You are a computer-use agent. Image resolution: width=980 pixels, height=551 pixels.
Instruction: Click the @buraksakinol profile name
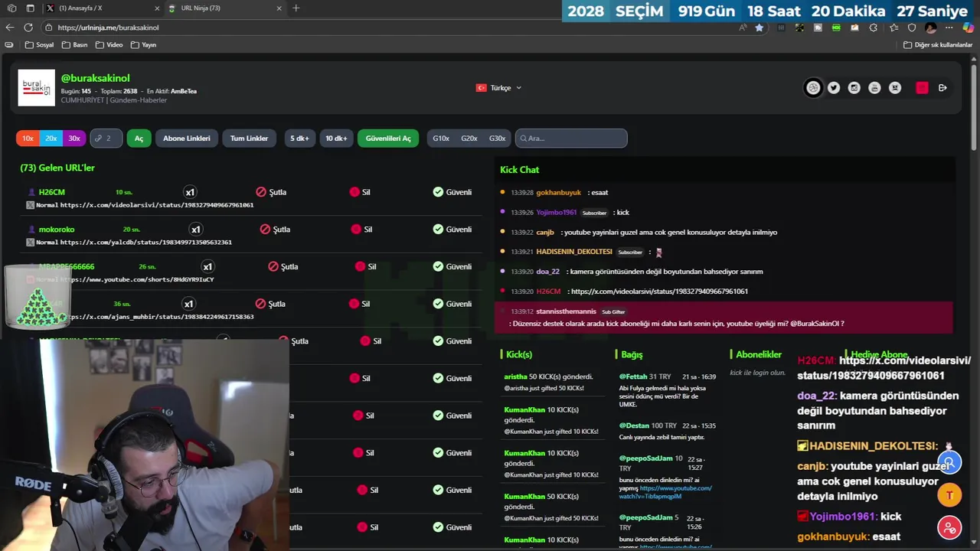pos(96,78)
